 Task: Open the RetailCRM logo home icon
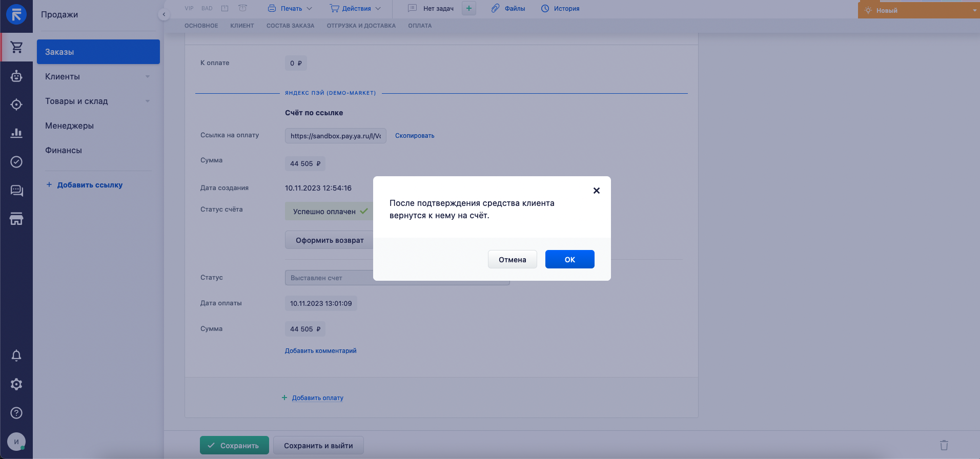pos(16,14)
